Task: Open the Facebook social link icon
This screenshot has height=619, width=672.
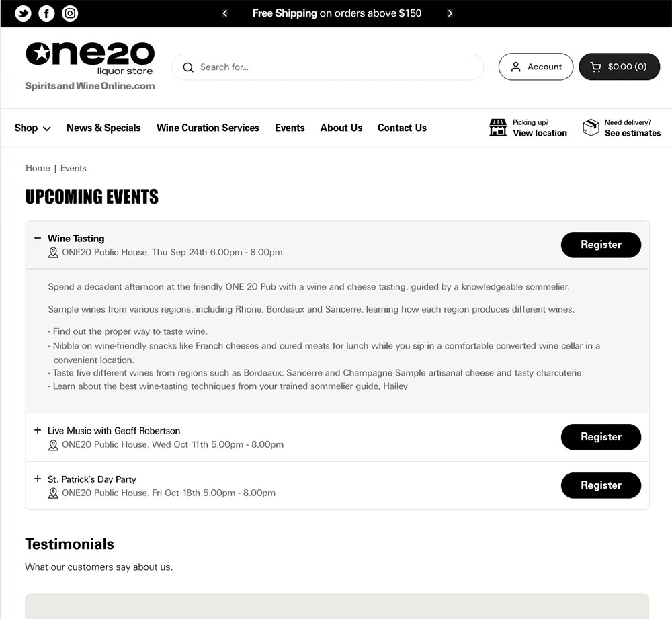Action: [46, 13]
